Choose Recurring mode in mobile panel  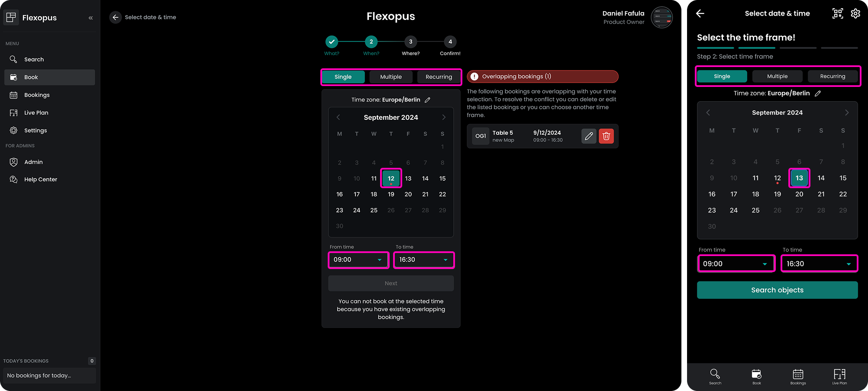(x=832, y=77)
